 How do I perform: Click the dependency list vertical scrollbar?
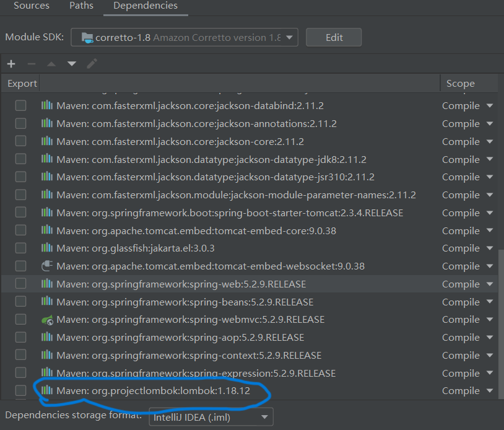[x=500, y=323]
